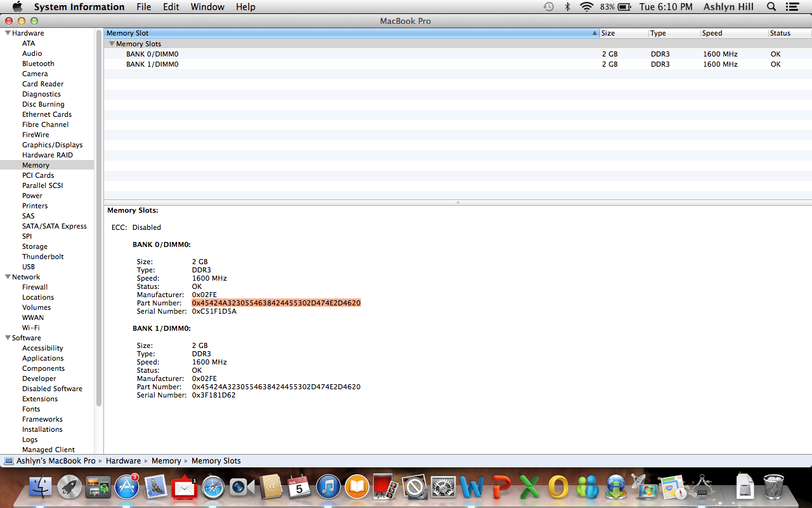
Task: Open iBooks orange book icon
Action: (x=357, y=487)
